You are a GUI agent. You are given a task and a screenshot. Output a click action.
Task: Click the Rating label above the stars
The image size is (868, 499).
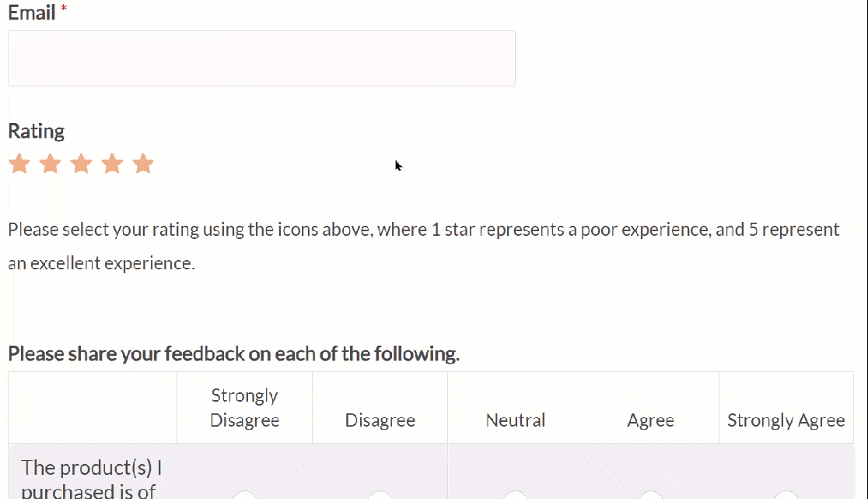click(36, 131)
